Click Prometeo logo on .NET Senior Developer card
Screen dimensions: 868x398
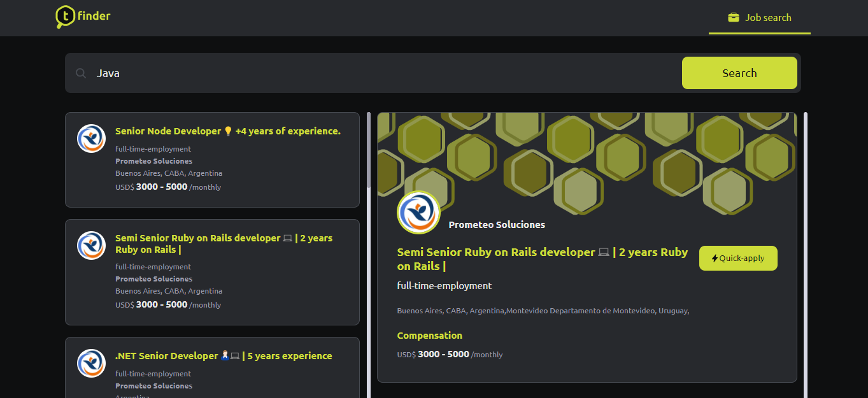pyautogui.click(x=91, y=363)
